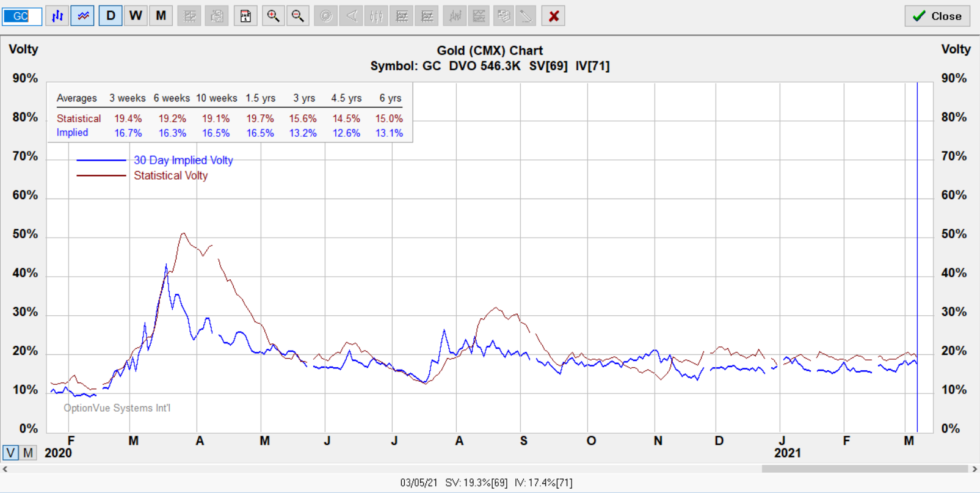980x493 pixels.
Task: Click Statistical 1.5 yrs value '19.7%'
Action: click(260, 119)
